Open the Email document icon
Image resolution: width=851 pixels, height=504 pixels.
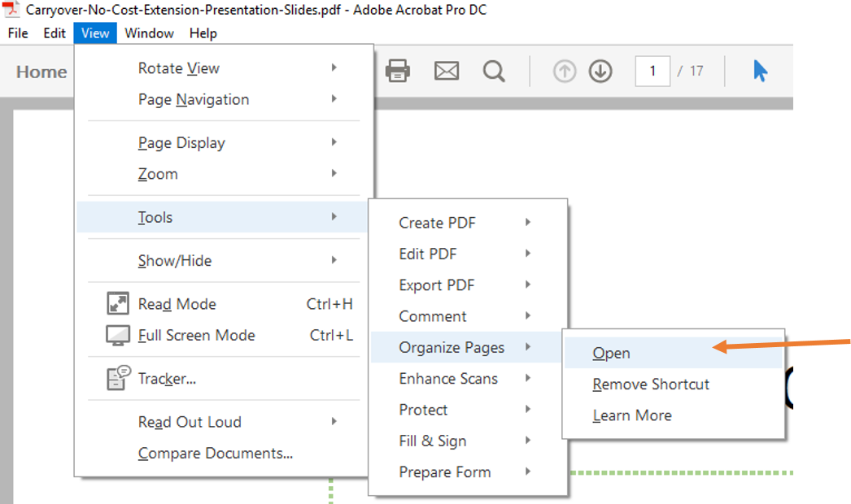click(446, 72)
